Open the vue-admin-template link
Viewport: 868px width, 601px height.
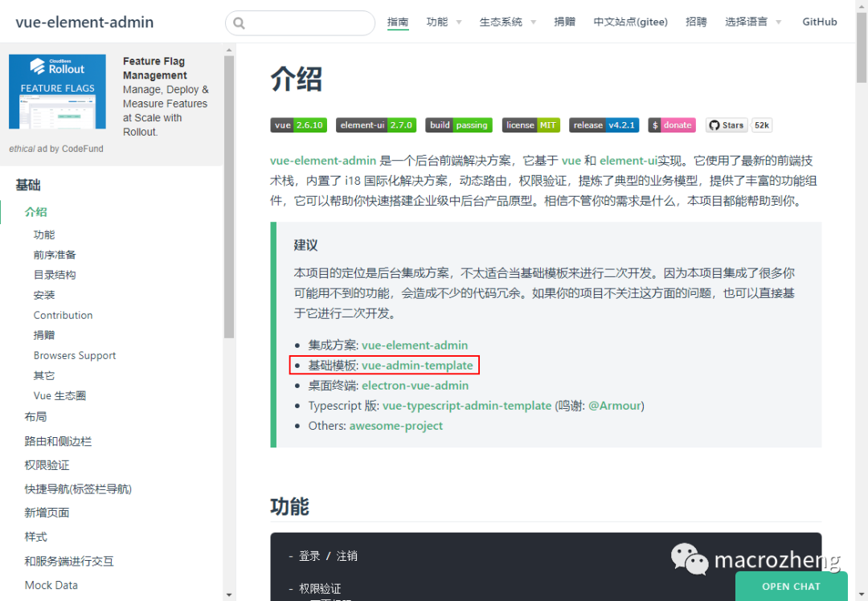(418, 365)
